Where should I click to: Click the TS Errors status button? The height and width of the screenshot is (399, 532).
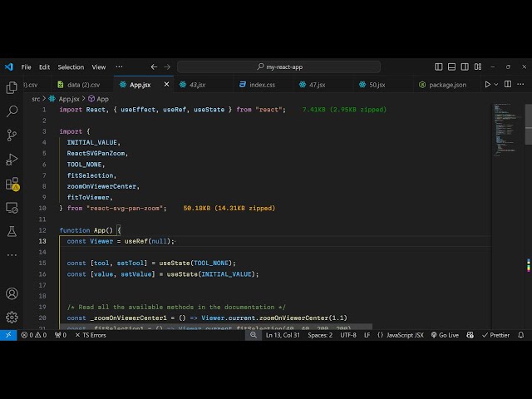tap(91, 335)
